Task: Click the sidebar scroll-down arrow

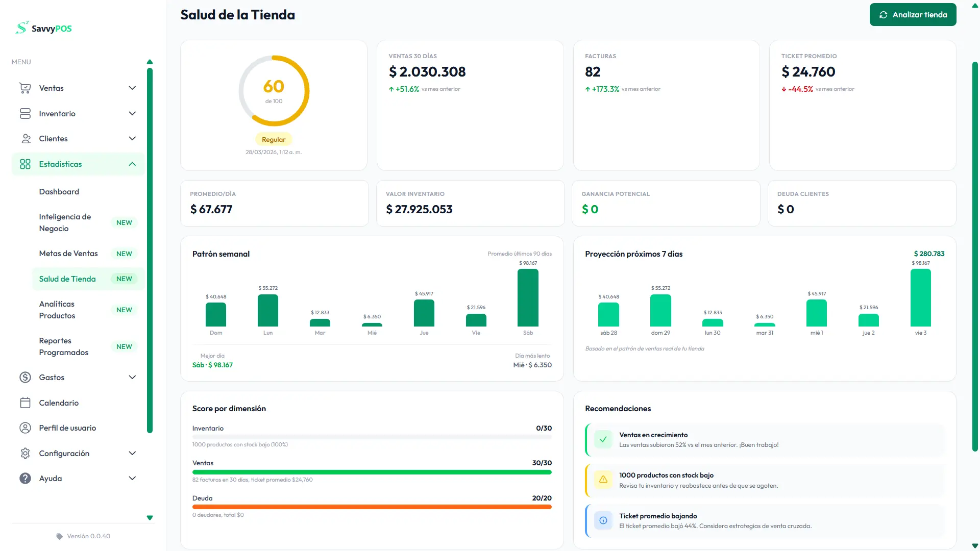Action: pyautogui.click(x=150, y=518)
